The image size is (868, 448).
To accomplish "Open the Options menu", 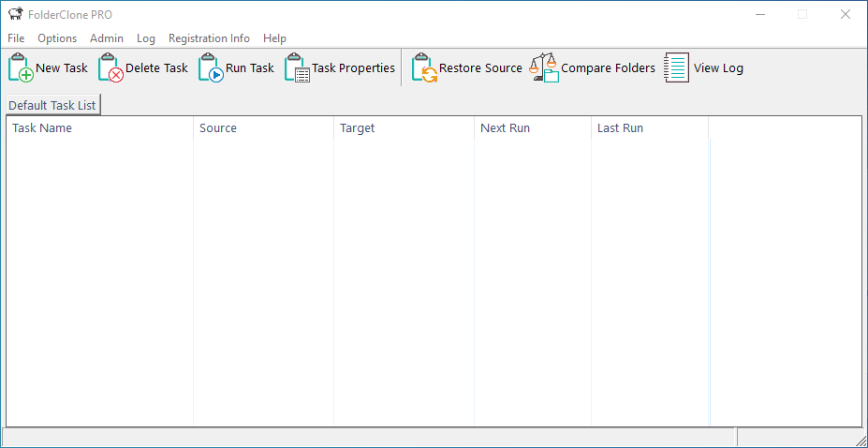I will (57, 38).
